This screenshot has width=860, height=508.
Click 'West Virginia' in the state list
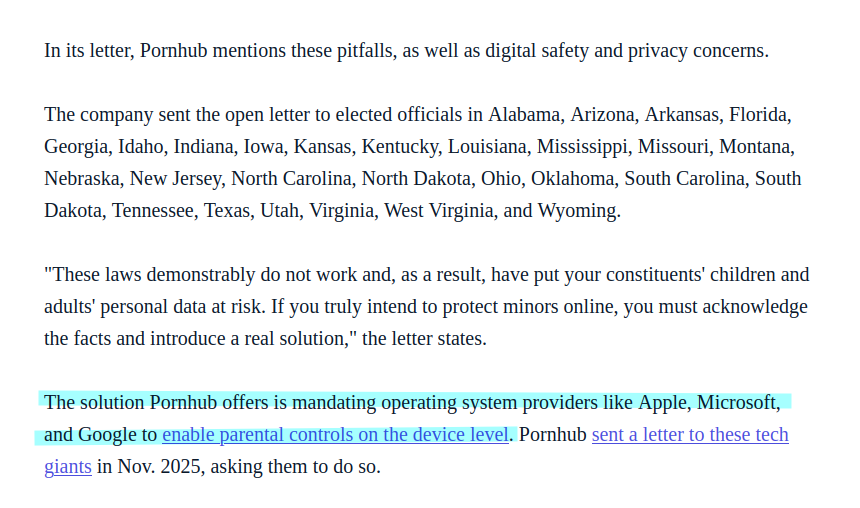[439, 211]
